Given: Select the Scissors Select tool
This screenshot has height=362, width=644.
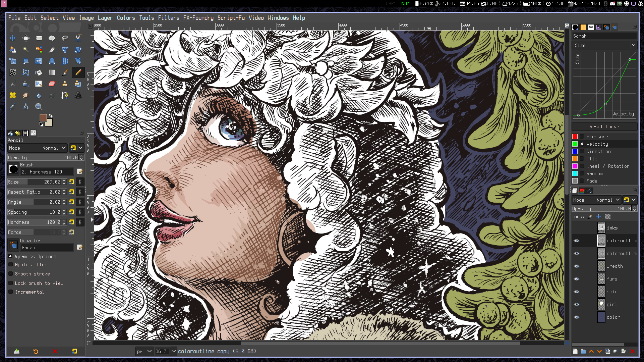Looking at the screenshot, I should 78,38.
